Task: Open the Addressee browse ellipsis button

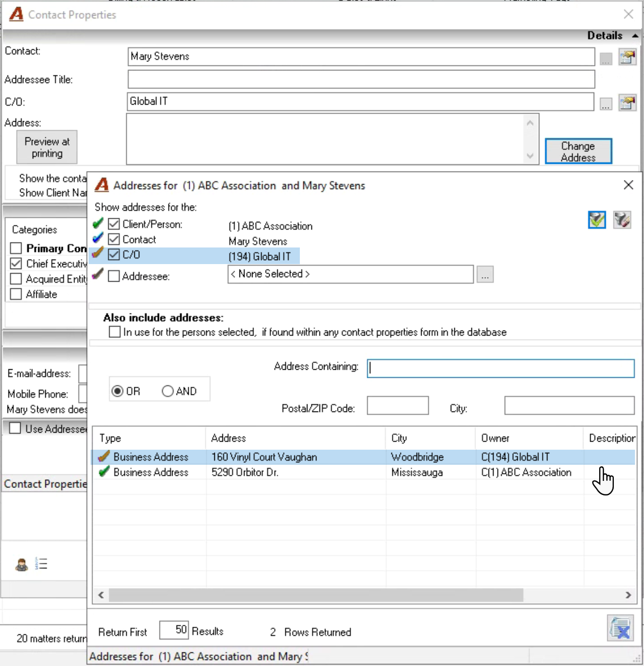Action: pos(485,275)
